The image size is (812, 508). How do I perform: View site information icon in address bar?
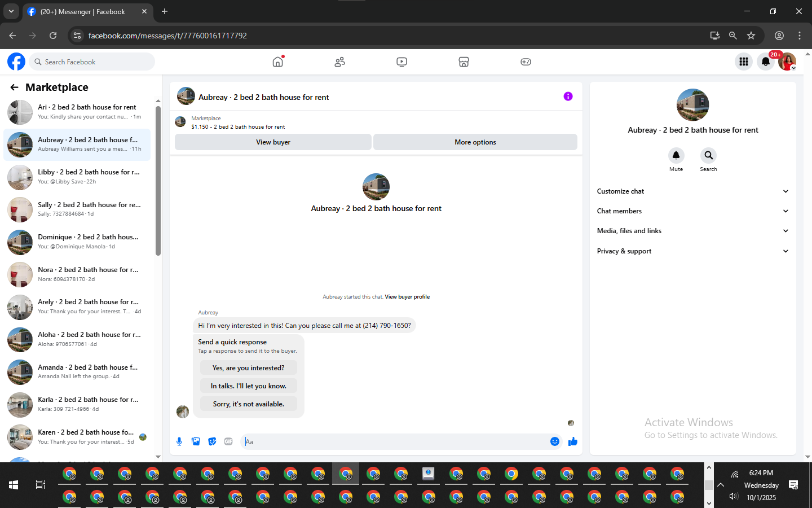77,36
